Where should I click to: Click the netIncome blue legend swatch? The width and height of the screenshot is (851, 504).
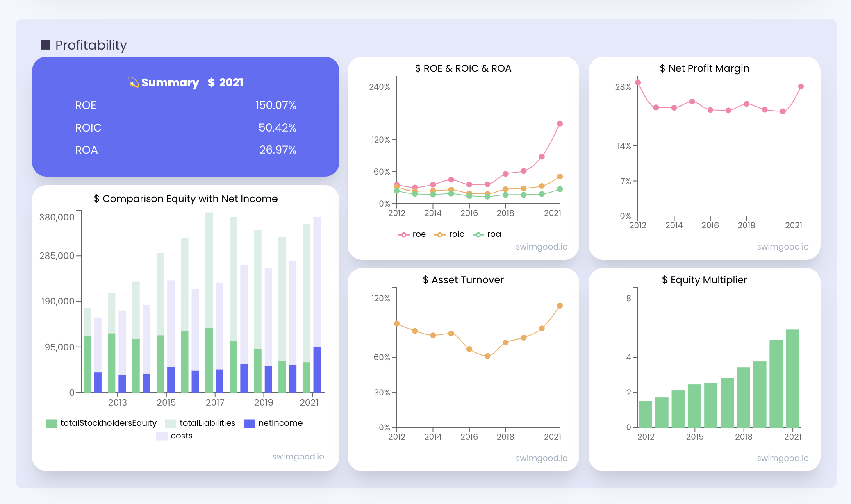click(x=250, y=423)
